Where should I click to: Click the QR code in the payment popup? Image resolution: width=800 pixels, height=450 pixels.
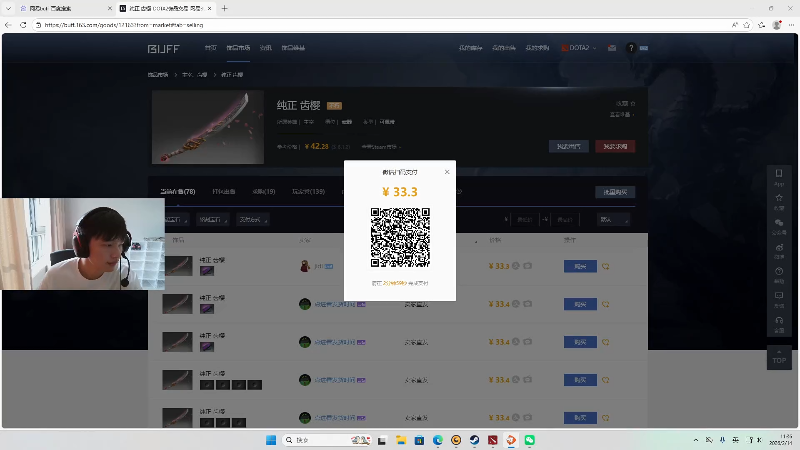coord(400,237)
